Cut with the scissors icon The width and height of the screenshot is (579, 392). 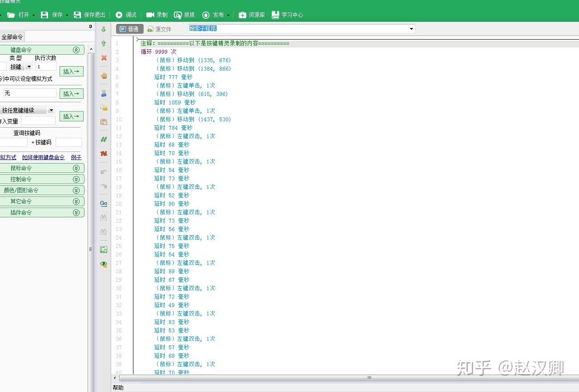104,93
